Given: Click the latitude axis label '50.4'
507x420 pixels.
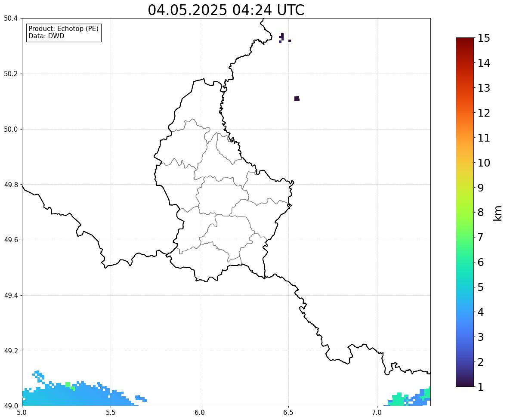Looking at the screenshot, I should coord(11,19).
